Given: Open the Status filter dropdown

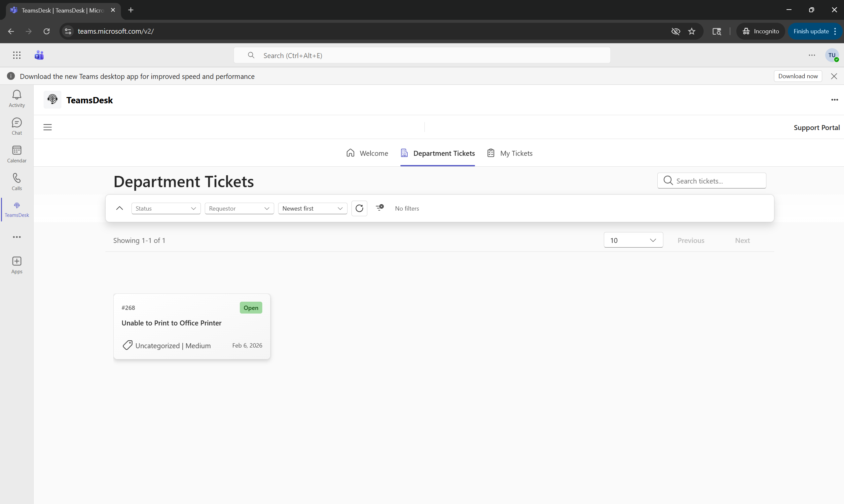Looking at the screenshot, I should [x=165, y=208].
